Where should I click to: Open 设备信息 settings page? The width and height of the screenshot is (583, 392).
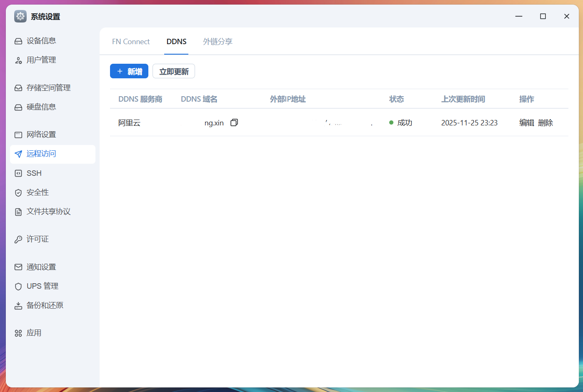point(53,41)
